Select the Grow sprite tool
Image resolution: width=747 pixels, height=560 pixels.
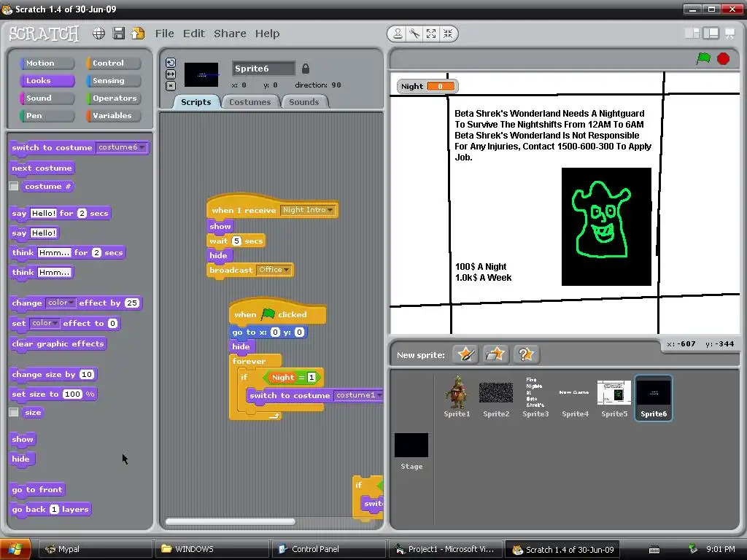click(431, 34)
